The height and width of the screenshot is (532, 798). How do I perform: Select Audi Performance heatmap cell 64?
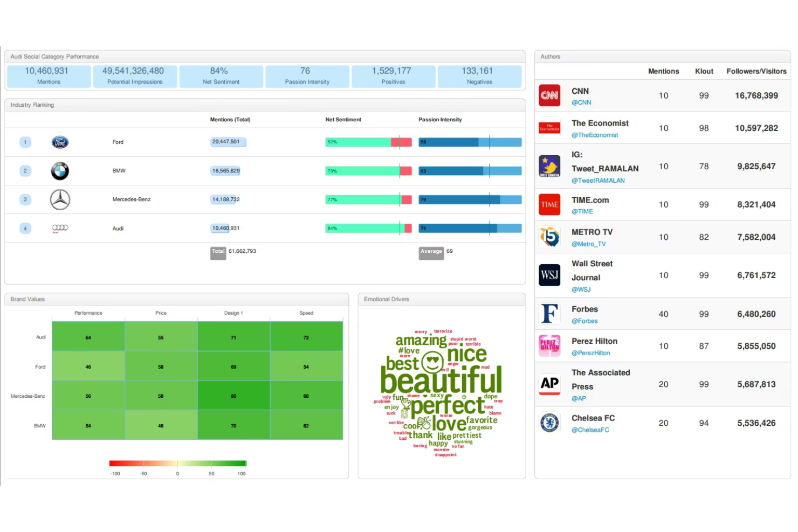pos(88,337)
